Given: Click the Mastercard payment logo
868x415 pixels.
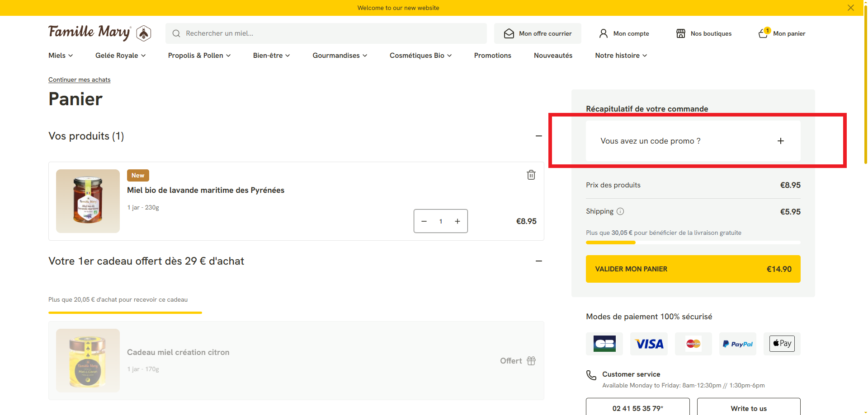Looking at the screenshot, I should tap(693, 344).
